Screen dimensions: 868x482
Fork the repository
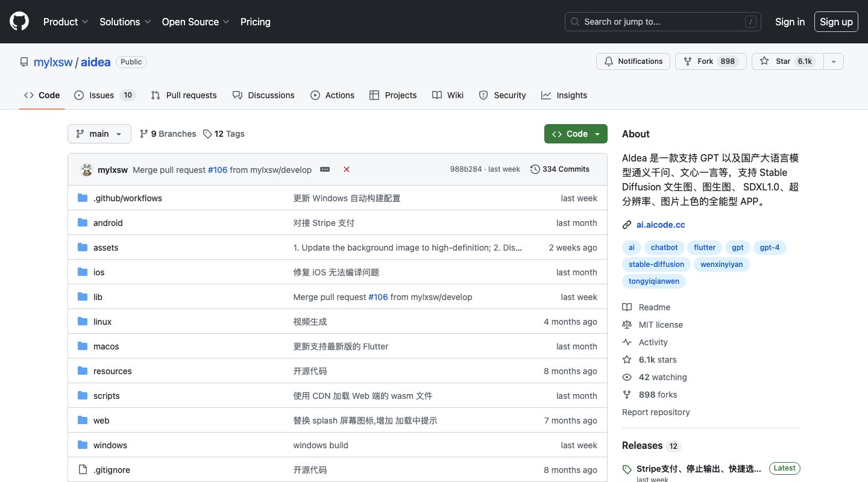pos(711,61)
